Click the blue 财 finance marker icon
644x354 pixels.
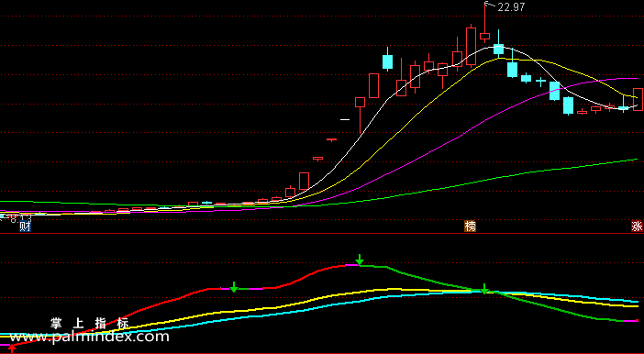[x=25, y=227]
